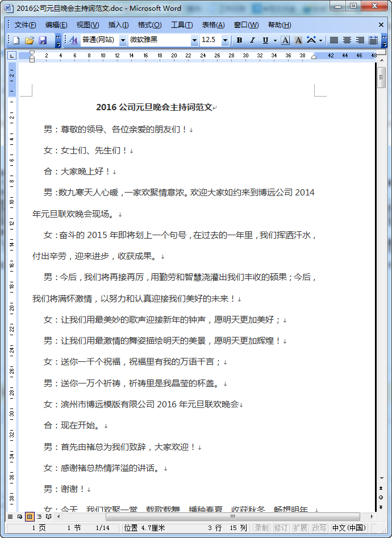Open the 编辑(E) menu
Viewport: 392px width, 538px height.
(56, 24)
